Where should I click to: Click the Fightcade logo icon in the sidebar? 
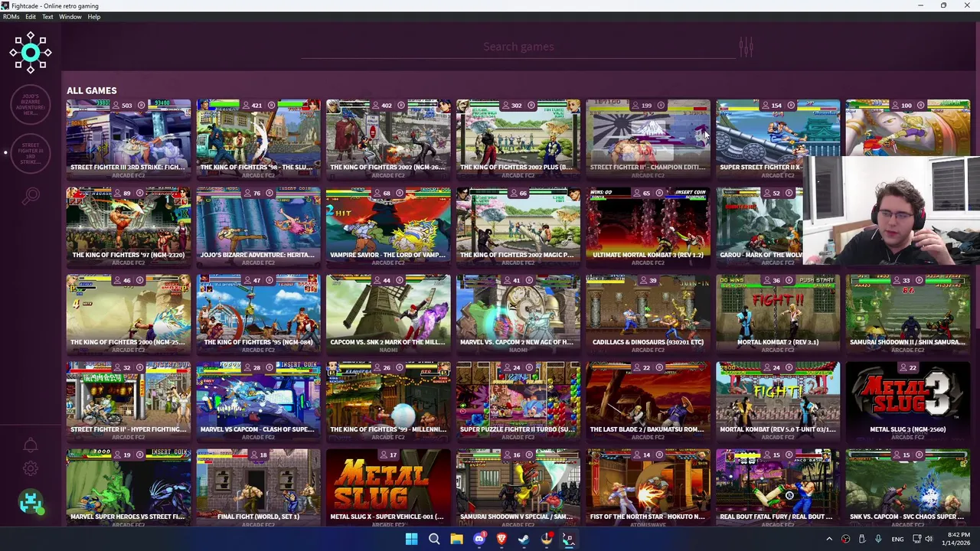[31, 53]
